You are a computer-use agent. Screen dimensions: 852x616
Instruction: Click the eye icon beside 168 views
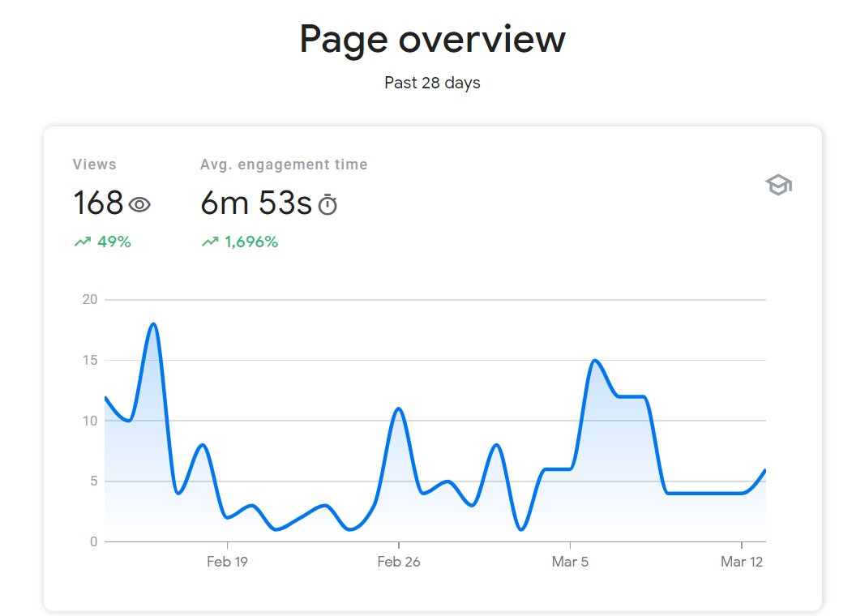coord(139,205)
